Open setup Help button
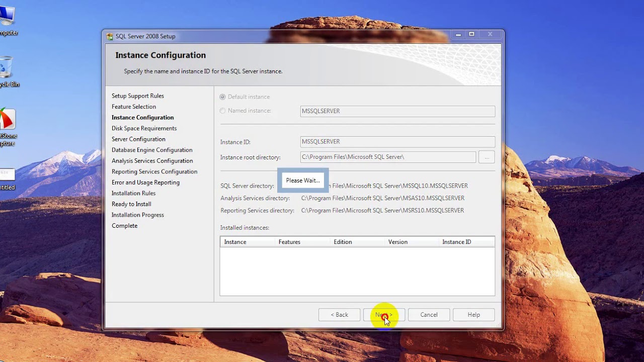 coord(473,315)
